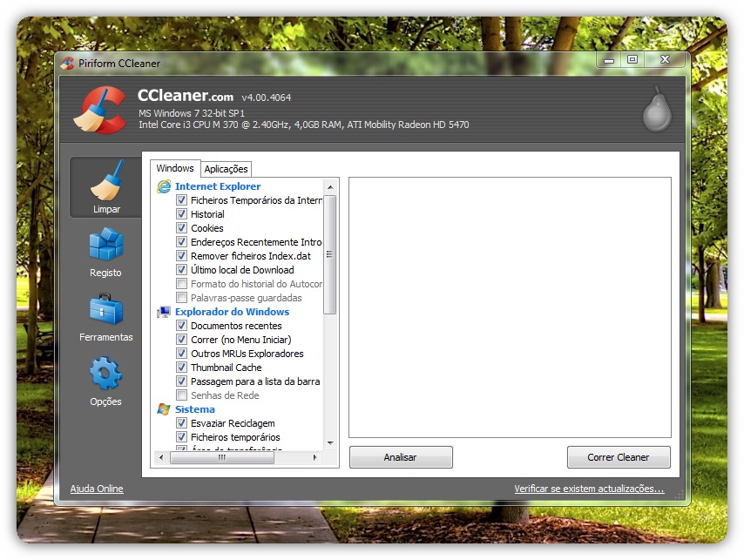Screen dimensions: 744x560
Task: Click the list scroll up arrow
Action: tap(330, 187)
